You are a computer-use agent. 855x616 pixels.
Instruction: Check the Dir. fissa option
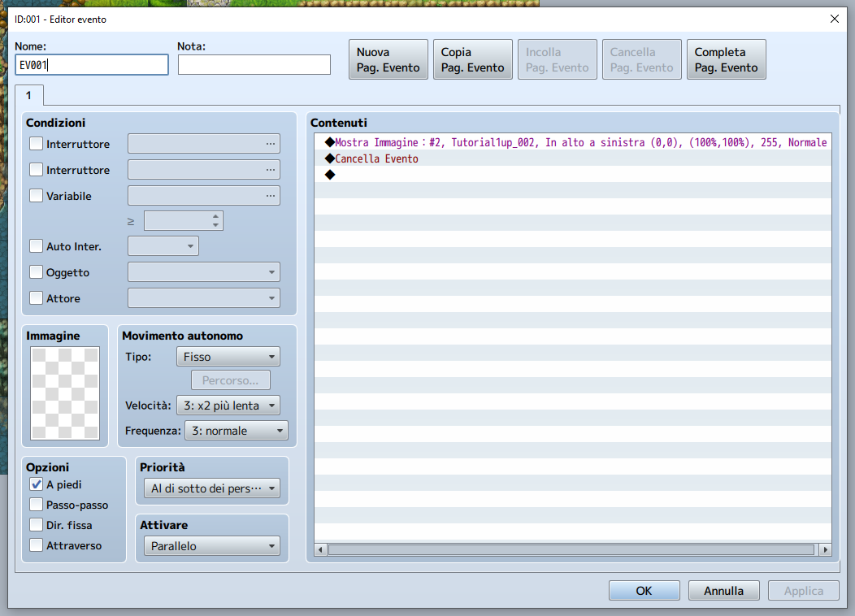pyautogui.click(x=37, y=525)
